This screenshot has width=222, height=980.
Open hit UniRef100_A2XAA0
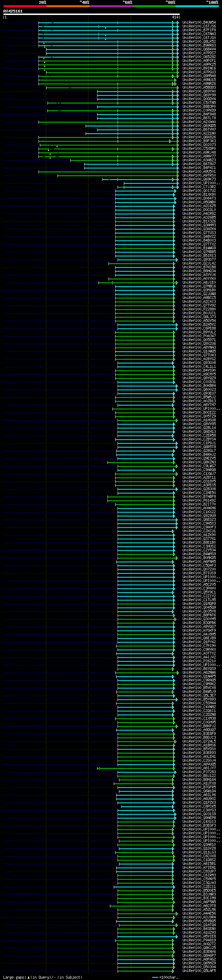[x=199, y=122]
